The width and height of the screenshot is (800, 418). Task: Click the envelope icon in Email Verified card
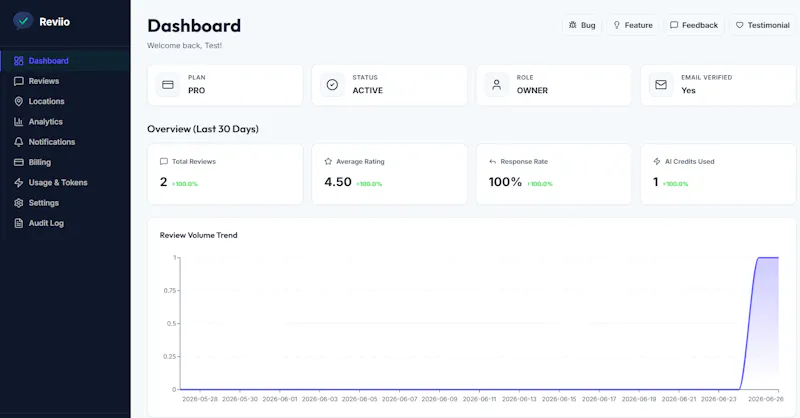(x=661, y=85)
